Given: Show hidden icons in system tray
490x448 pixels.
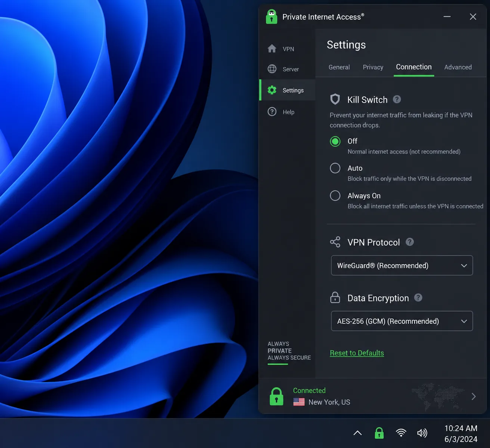Looking at the screenshot, I should click(357, 433).
